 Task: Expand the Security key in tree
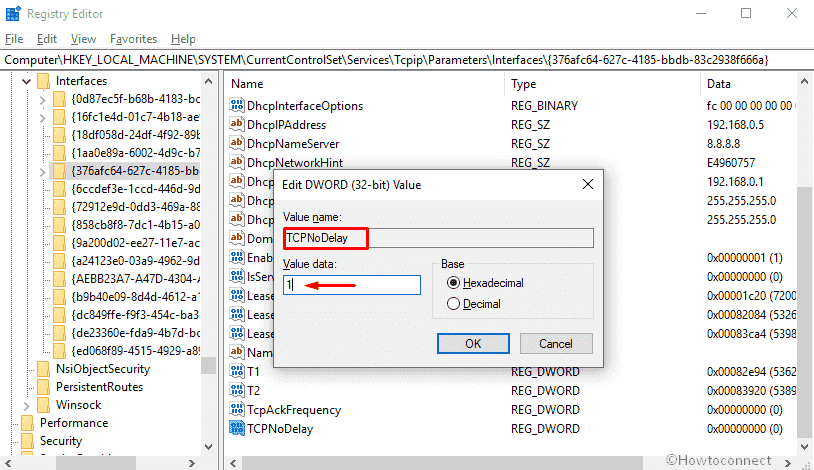[9, 441]
